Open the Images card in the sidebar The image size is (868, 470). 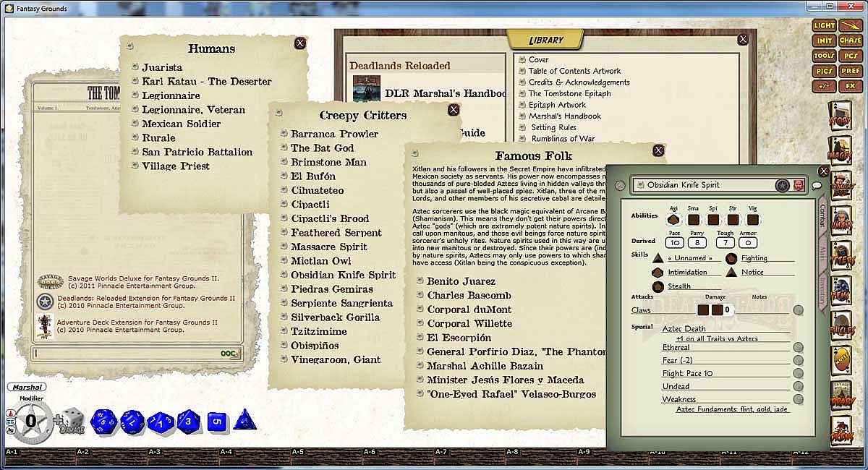pos(841,150)
